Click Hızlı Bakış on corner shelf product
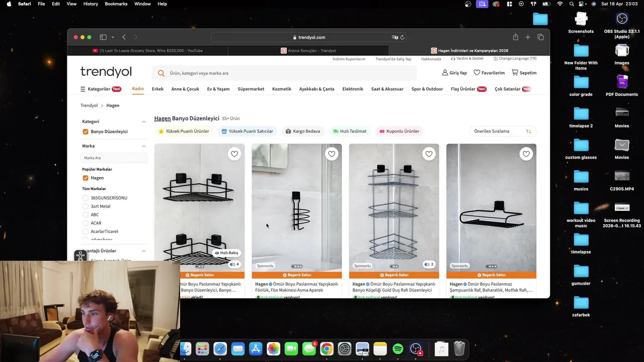Viewport: 644px width, 362px height. (226, 253)
